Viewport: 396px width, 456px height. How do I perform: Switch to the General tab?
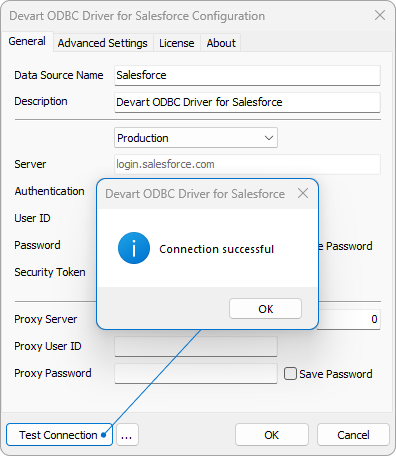tap(27, 41)
